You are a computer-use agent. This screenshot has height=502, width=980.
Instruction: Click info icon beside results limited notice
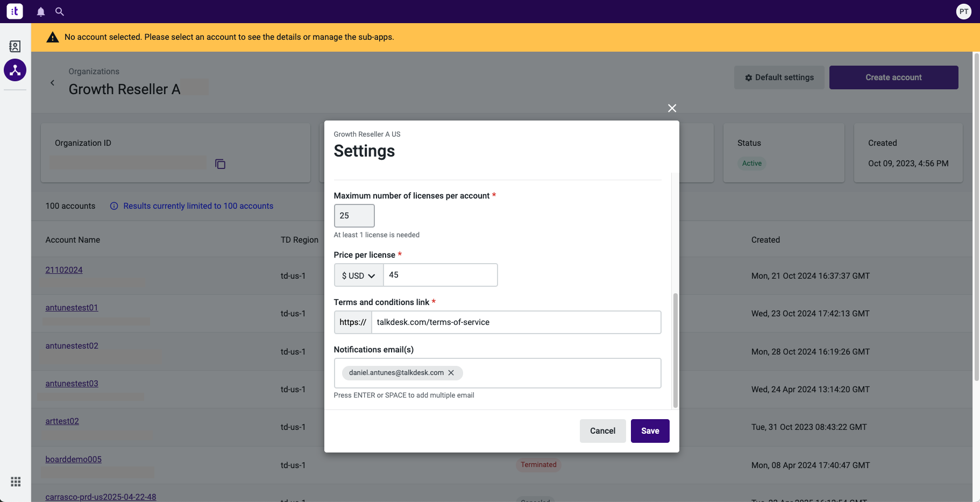[x=114, y=206]
